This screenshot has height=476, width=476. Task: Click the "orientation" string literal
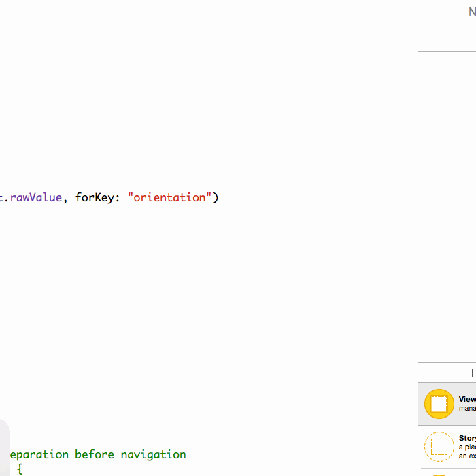coord(169,197)
